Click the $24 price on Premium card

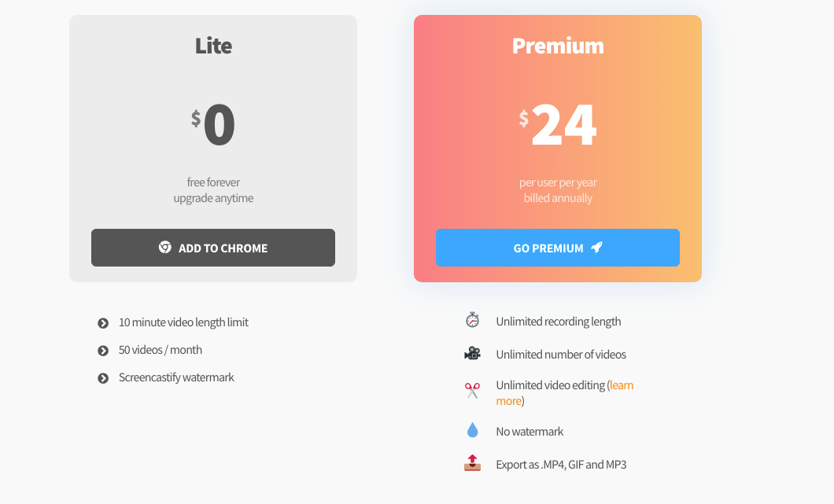pos(558,125)
